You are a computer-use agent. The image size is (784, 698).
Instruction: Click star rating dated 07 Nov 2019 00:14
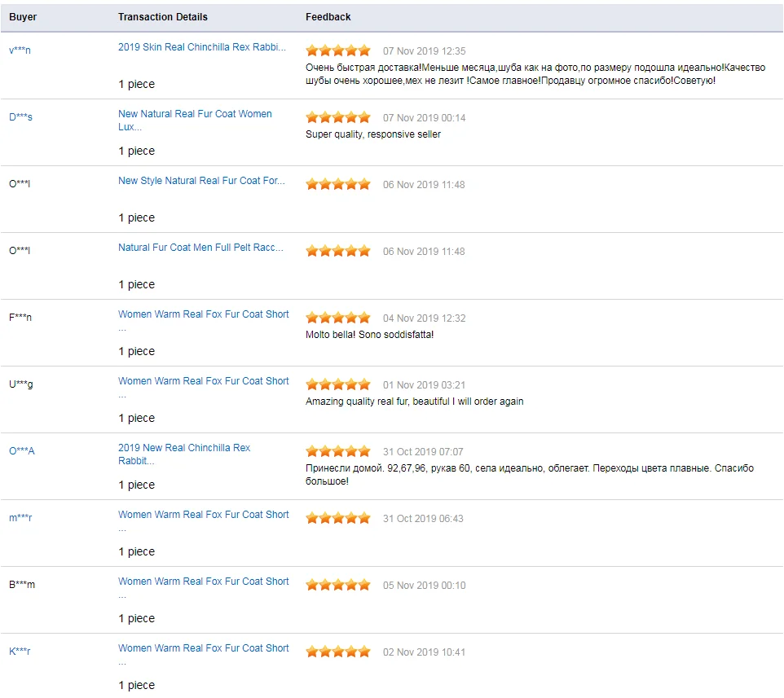click(x=338, y=117)
